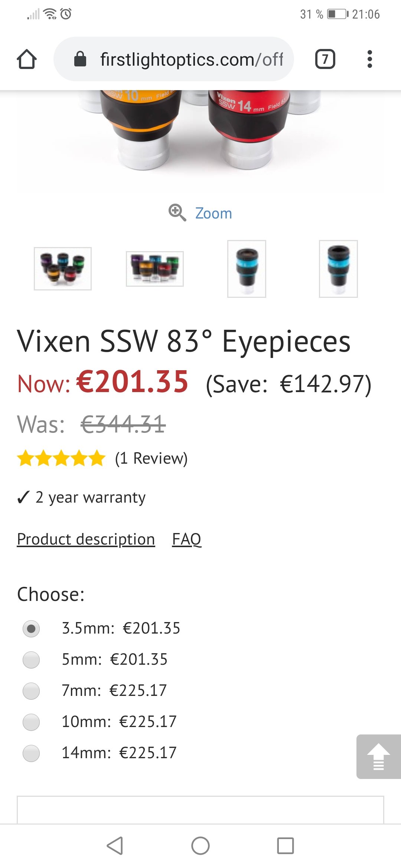Pick the 10mm eyepiece radio button
This screenshot has height=868, width=401.
pyautogui.click(x=31, y=722)
